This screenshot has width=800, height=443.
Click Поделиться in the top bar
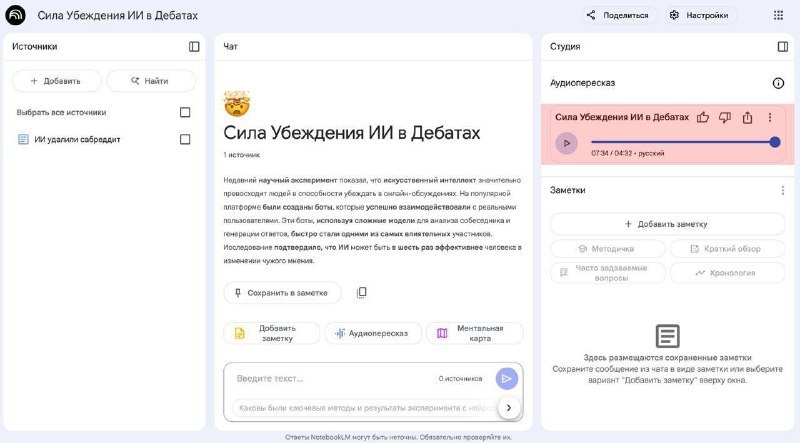click(x=618, y=15)
